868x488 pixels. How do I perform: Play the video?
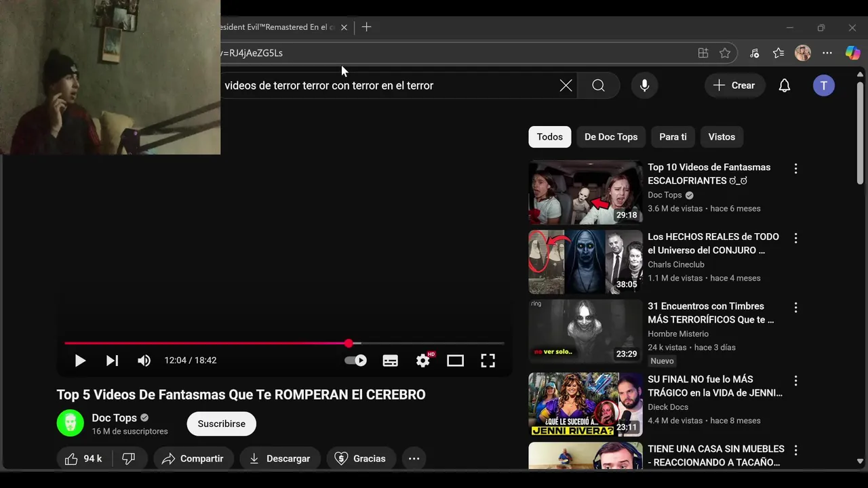point(80,361)
